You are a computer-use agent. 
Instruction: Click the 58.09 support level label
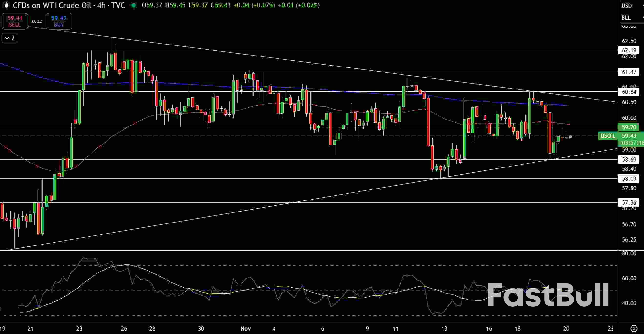(x=629, y=178)
